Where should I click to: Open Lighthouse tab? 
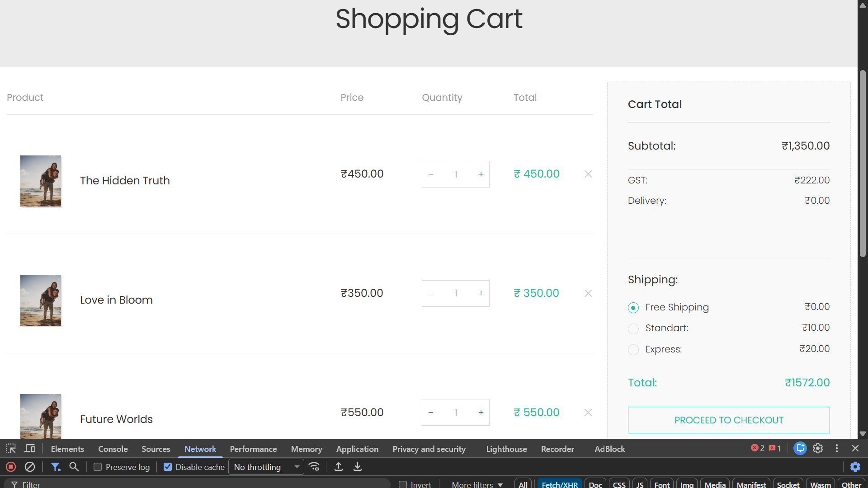[x=506, y=449]
